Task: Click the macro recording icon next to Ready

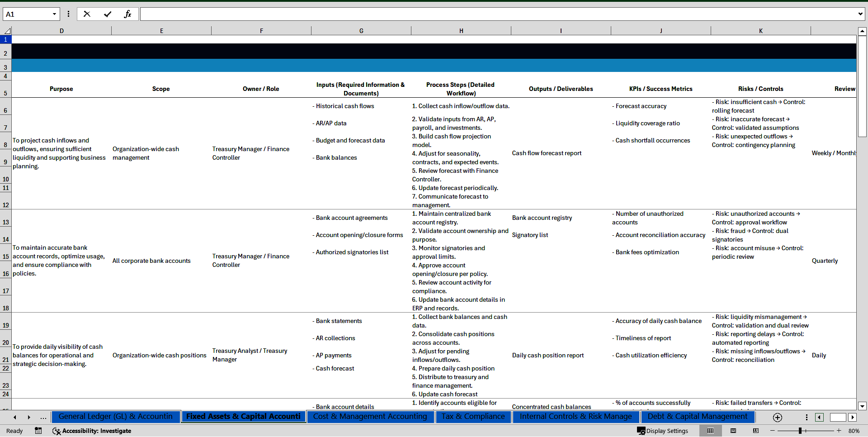Action: coord(38,431)
